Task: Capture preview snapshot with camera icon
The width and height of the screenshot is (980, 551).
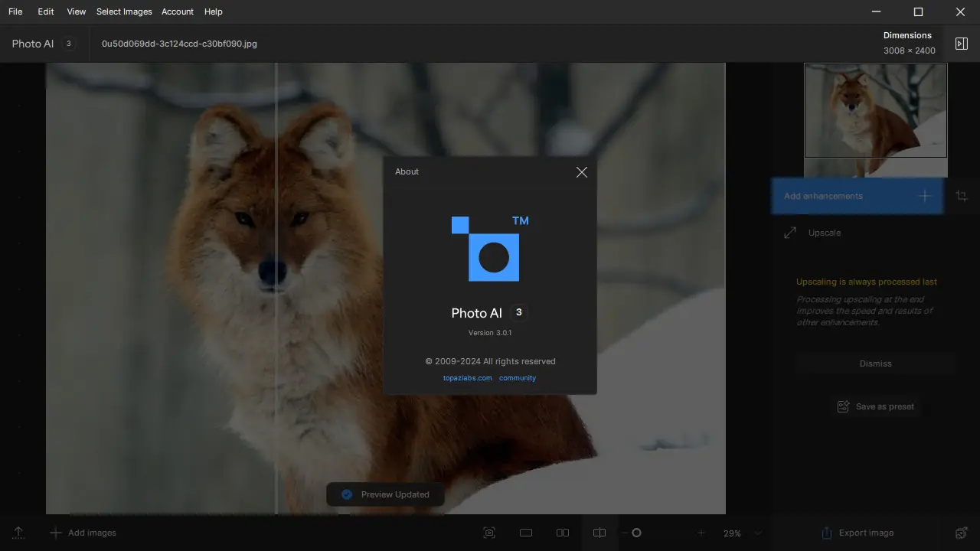Action: 489,533
